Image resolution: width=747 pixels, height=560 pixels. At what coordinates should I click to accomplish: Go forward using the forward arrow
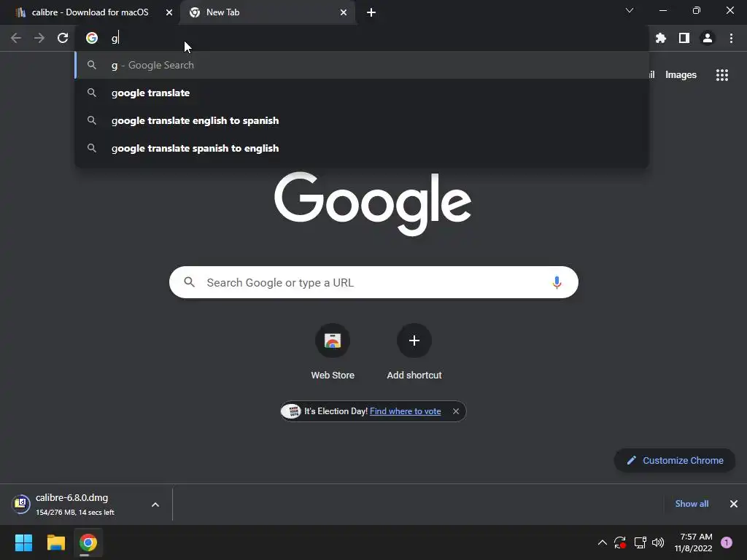39,38
